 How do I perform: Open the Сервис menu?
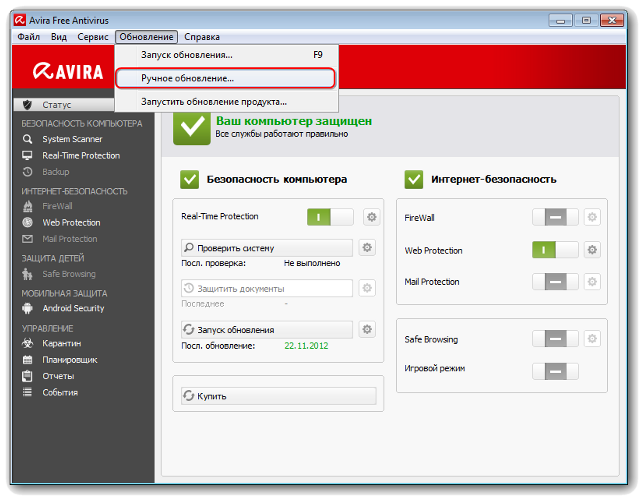(92, 36)
